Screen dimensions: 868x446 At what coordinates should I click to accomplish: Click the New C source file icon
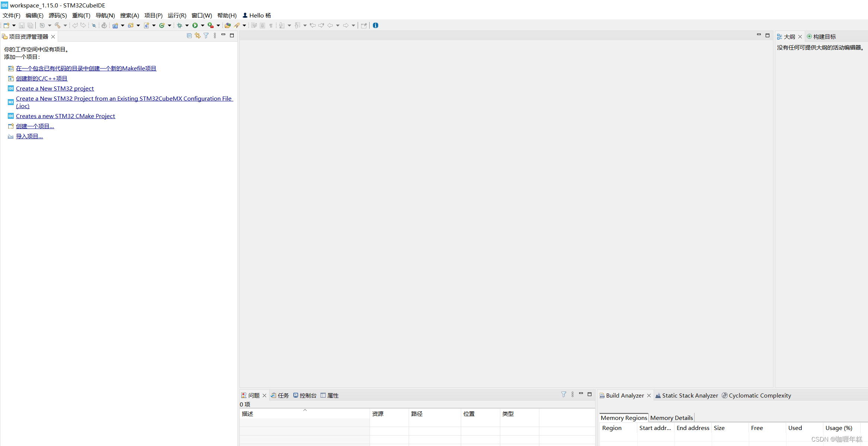click(147, 25)
